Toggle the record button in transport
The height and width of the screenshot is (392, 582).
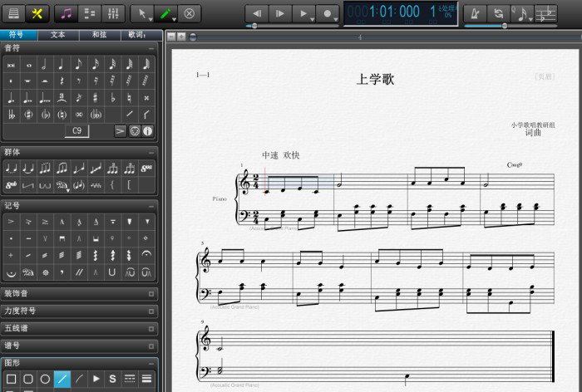click(328, 13)
